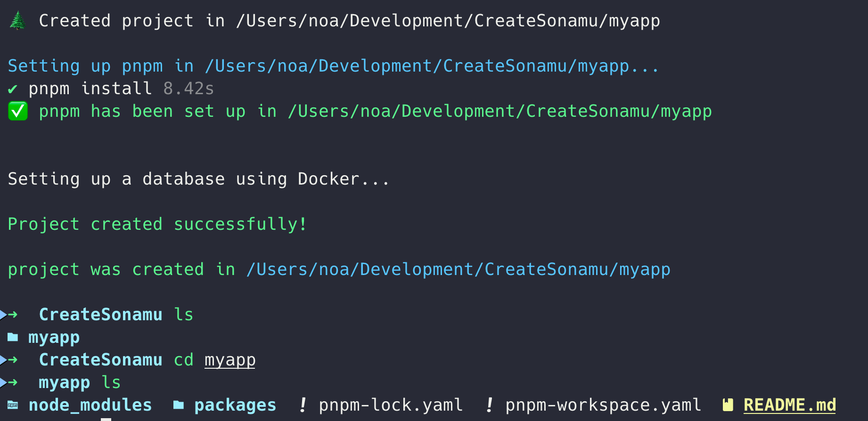Click the pnpm-workspace.yaml file name
Image resolution: width=868 pixels, height=421 pixels.
click(x=603, y=405)
